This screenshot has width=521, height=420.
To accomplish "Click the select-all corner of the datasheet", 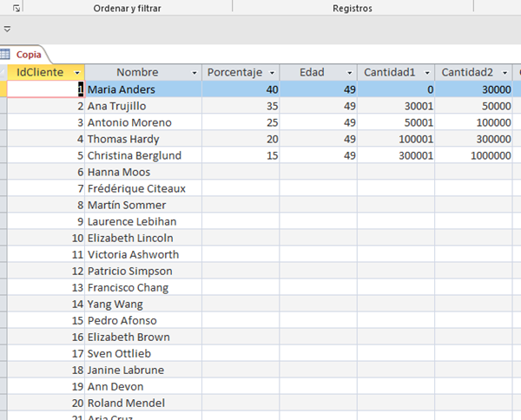I will pyautogui.click(x=3, y=72).
